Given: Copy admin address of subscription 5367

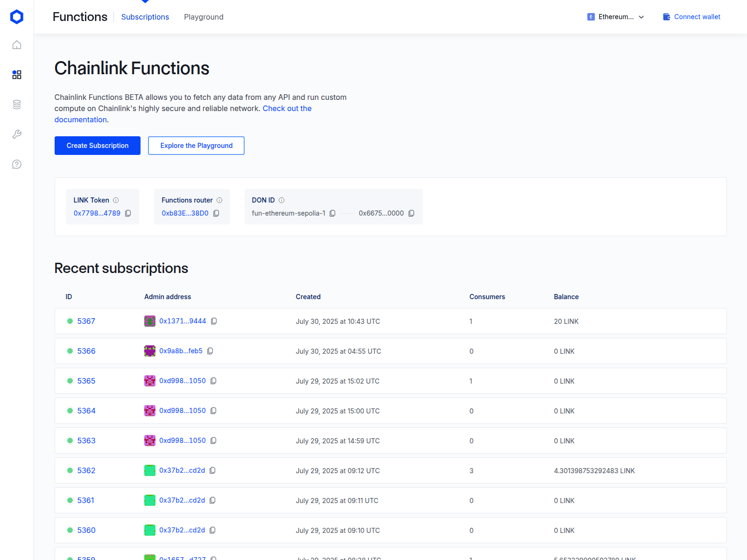Looking at the screenshot, I should [214, 321].
